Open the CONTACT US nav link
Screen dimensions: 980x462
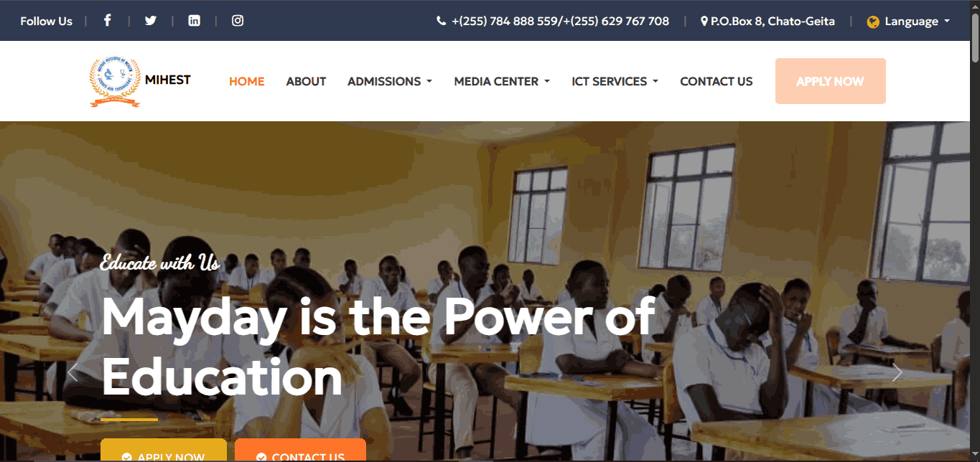[717, 81]
